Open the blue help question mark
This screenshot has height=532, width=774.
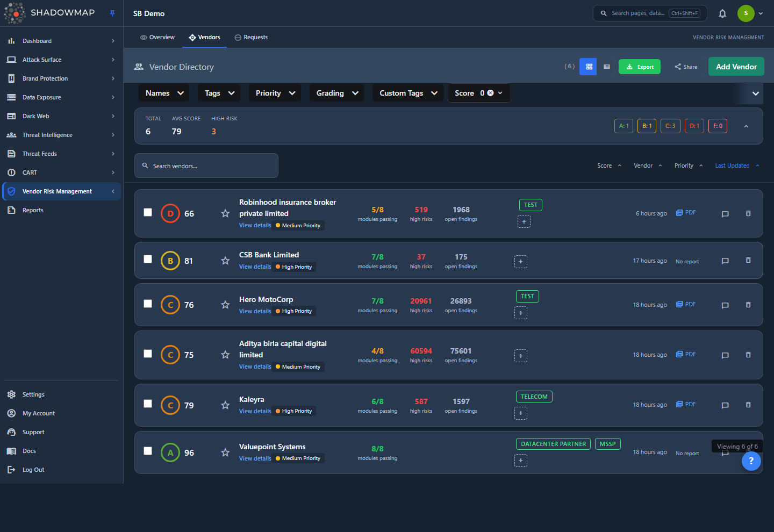click(x=751, y=461)
